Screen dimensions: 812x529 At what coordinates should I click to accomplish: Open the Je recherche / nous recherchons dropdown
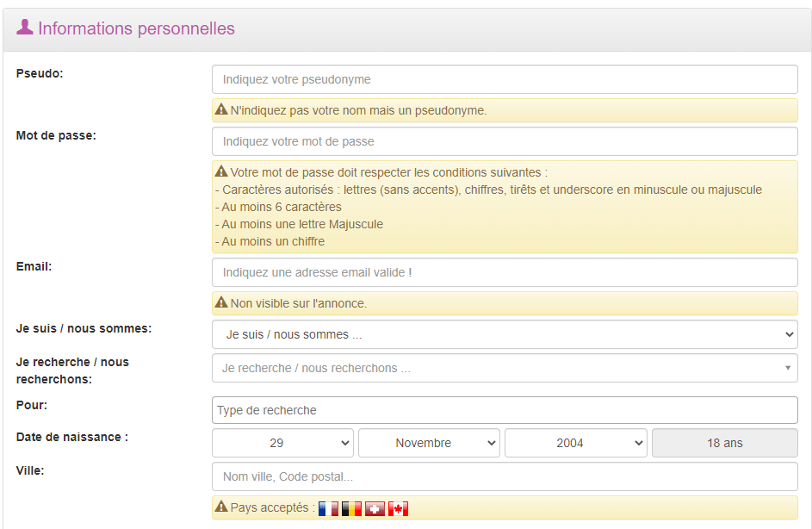[505, 368]
